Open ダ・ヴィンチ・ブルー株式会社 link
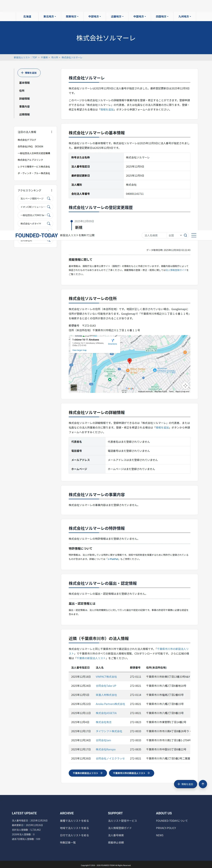 [34, 173]
